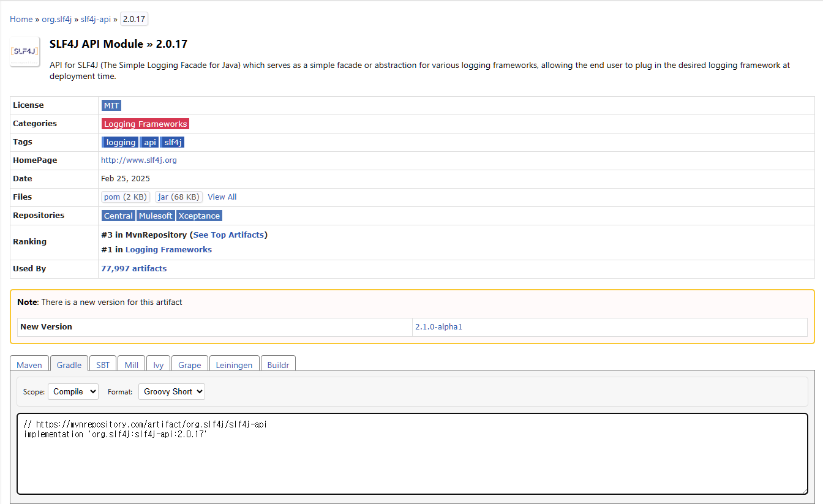
Task: Open 77,997 artifacts usage link
Action: 133,268
